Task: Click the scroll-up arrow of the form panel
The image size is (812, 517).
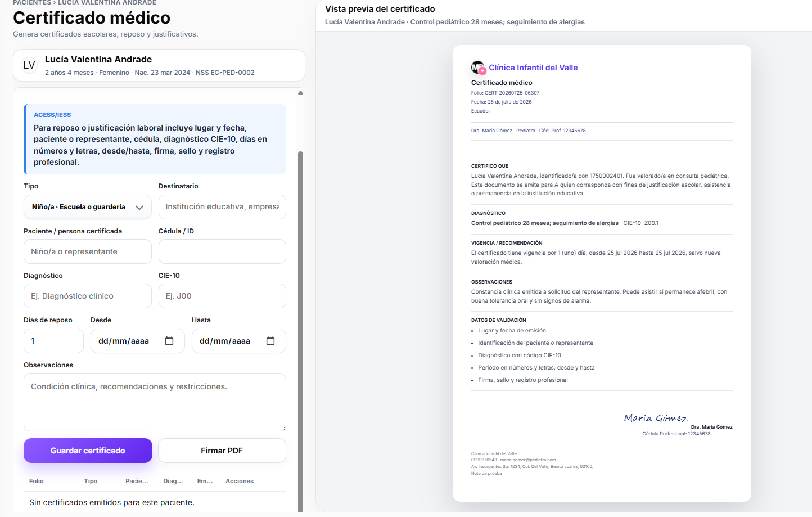Action: tap(300, 92)
